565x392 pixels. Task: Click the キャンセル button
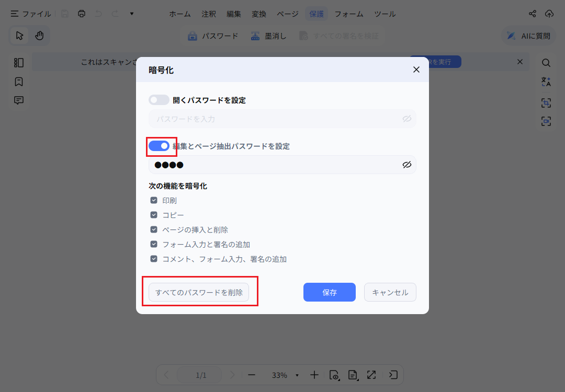390,292
